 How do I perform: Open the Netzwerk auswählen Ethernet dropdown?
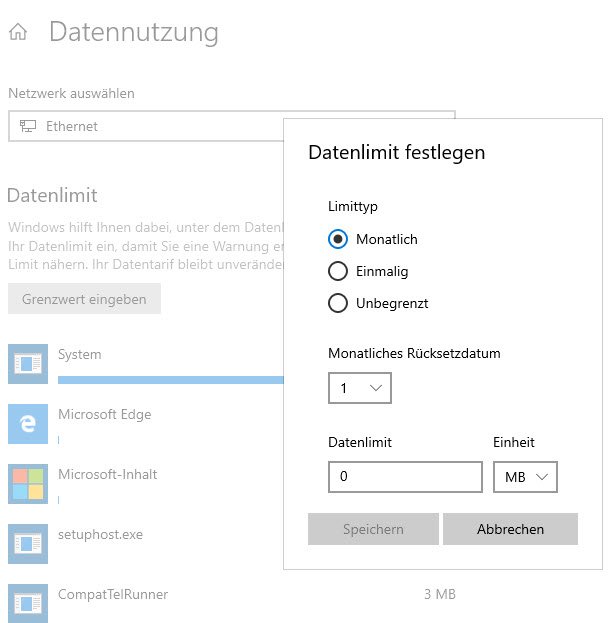tap(150, 126)
